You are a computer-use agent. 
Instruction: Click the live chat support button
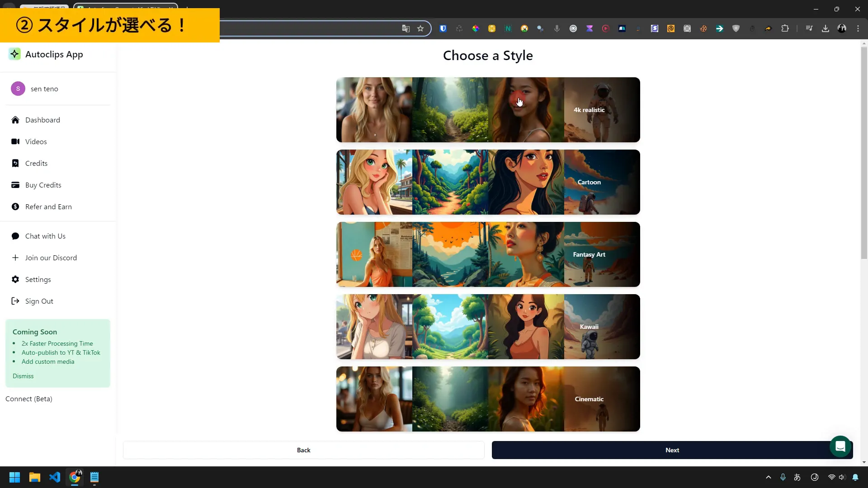coord(840,447)
